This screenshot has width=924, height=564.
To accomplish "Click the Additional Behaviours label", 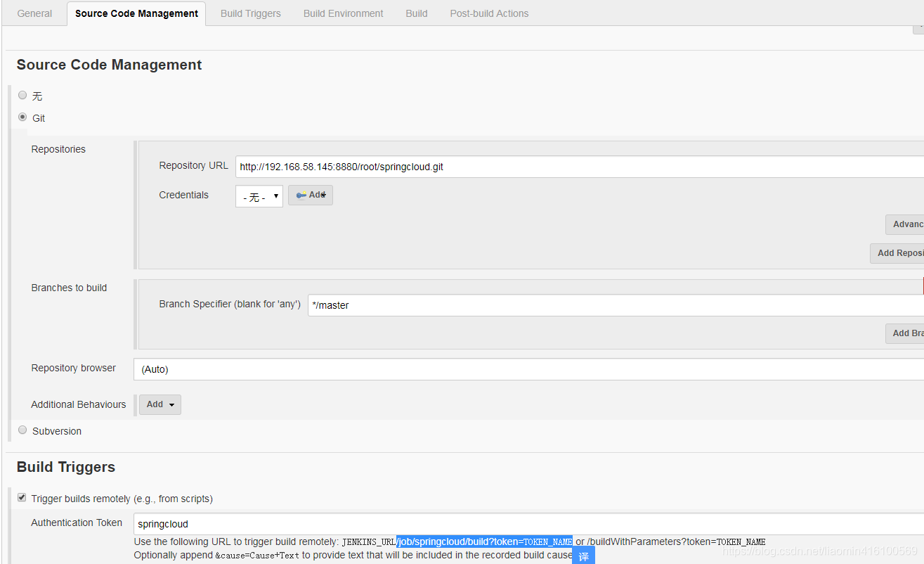I will (x=79, y=404).
